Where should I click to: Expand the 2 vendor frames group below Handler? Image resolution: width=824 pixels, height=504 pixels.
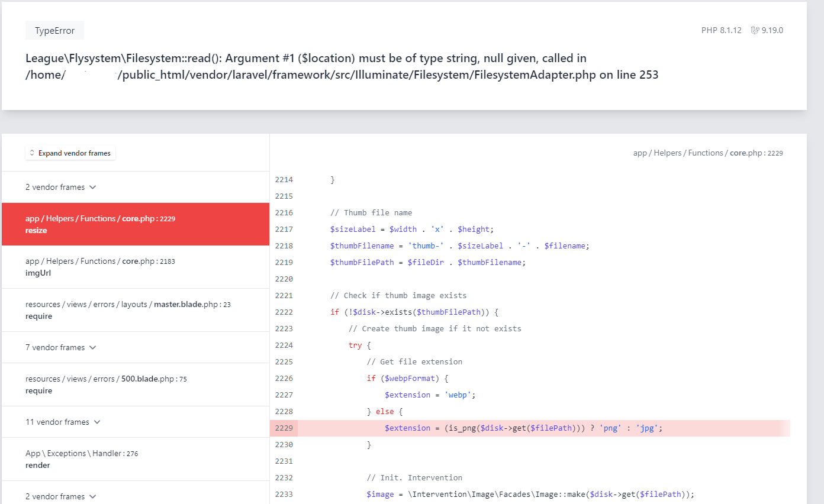coord(61,496)
